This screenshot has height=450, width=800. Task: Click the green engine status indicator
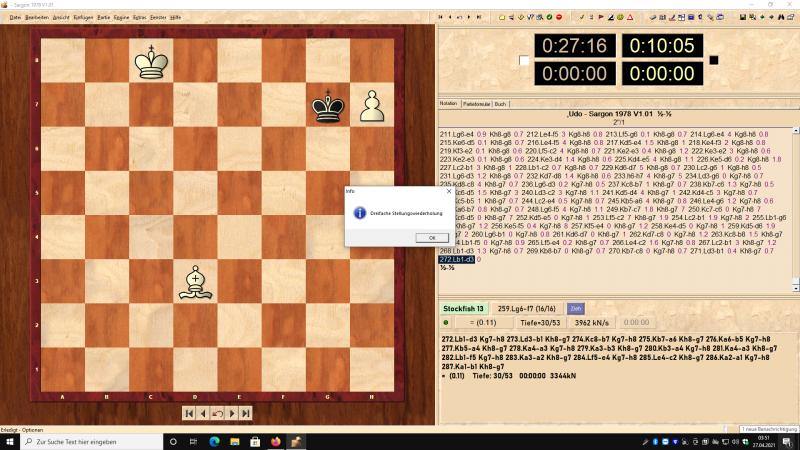click(445, 322)
